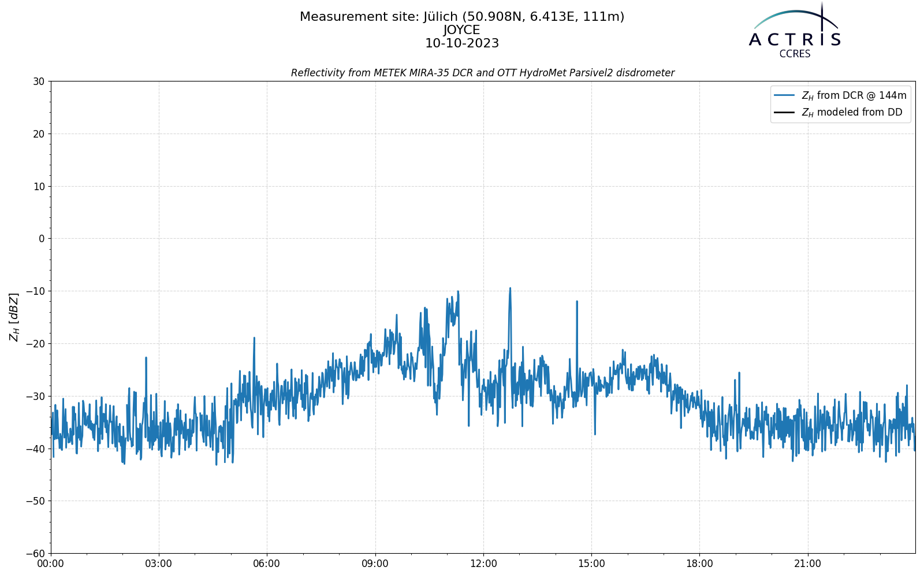
Task: Click the black DD legend line swatch
Action: point(785,113)
